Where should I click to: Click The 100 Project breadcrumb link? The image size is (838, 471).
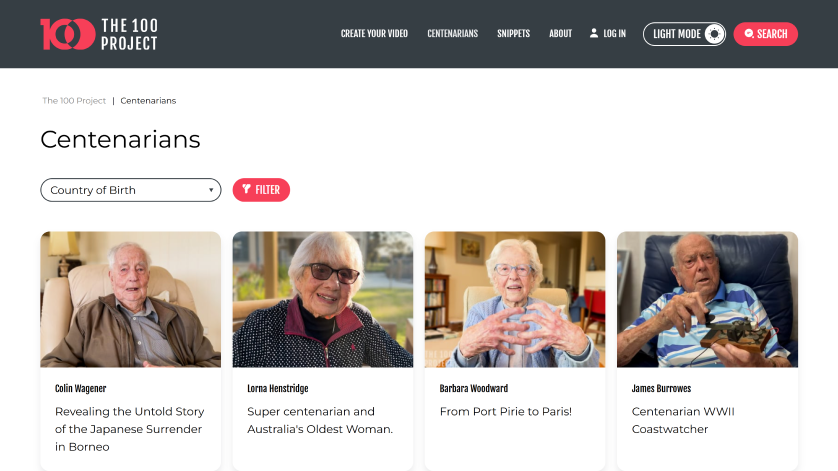click(x=74, y=101)
